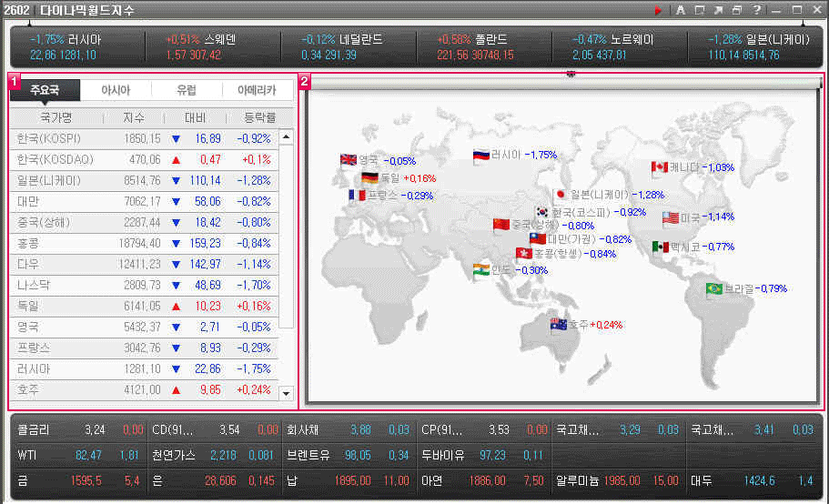Click the 지수 column header
Image resolution: width=829 pixels, height=504 pixels.
(x=134, y=117)
